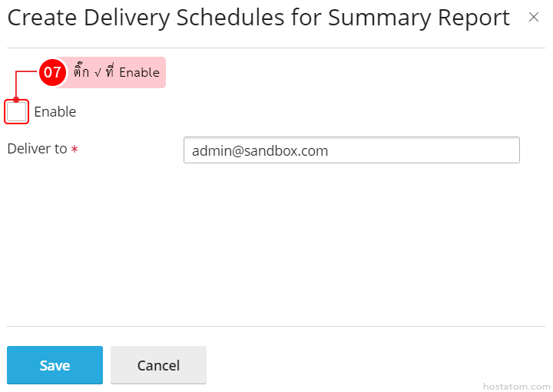Focus the Deliver to email field
Screen dimensions: 553x392
(x=351, y=150)
